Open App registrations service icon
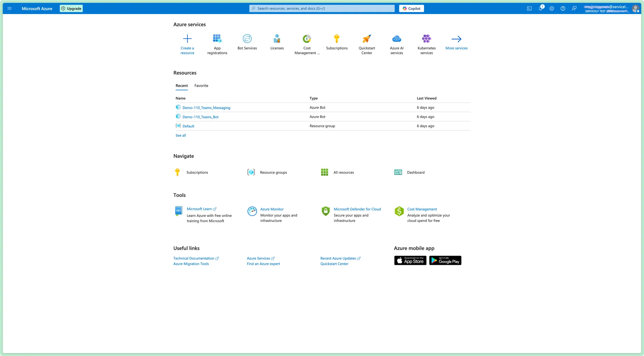 217,39
